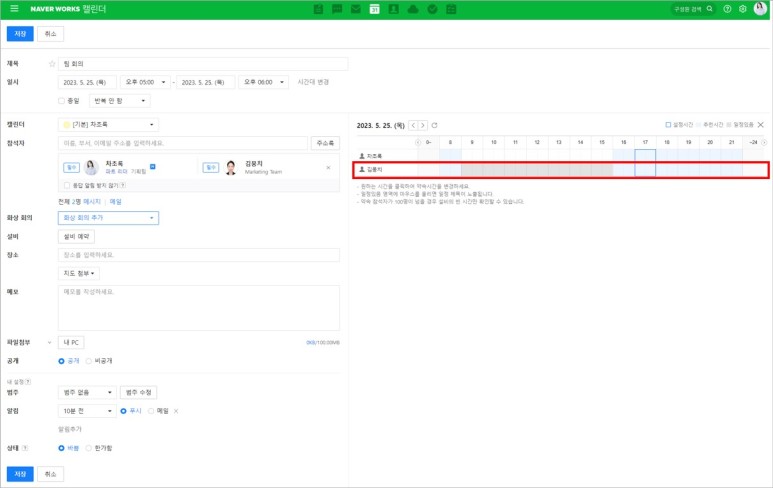The height and width of the screenshot is (488, 773).
Task: Open the 10분 전 reminder dropdown
Action: [87, 411]
